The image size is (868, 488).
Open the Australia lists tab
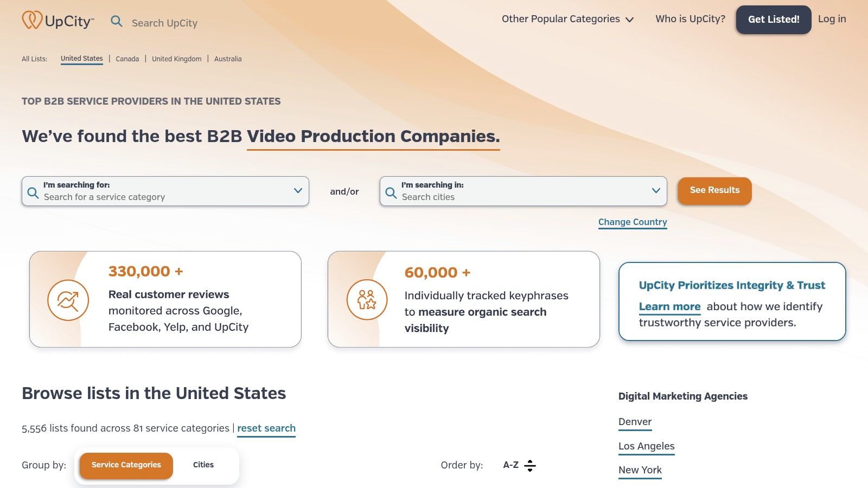point(228,59)
